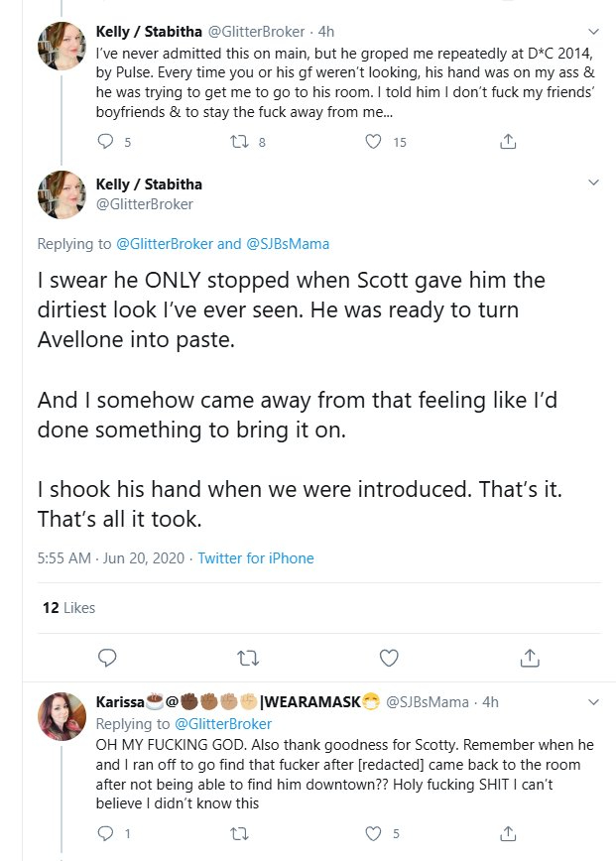Viewport: 616px width, 861px height.
Task: Retweet the main expanded tweet
Action: 248,657
